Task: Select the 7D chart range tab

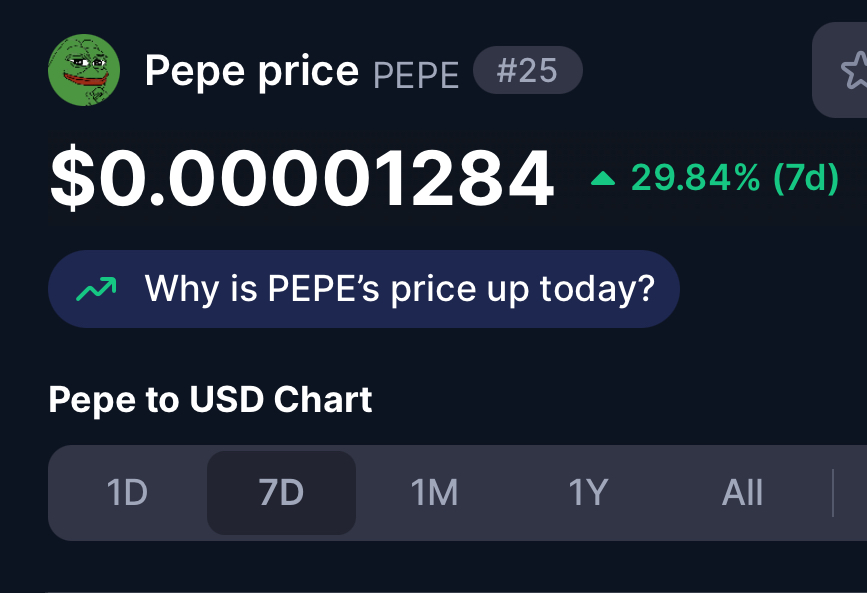Action: click(281, 492)
